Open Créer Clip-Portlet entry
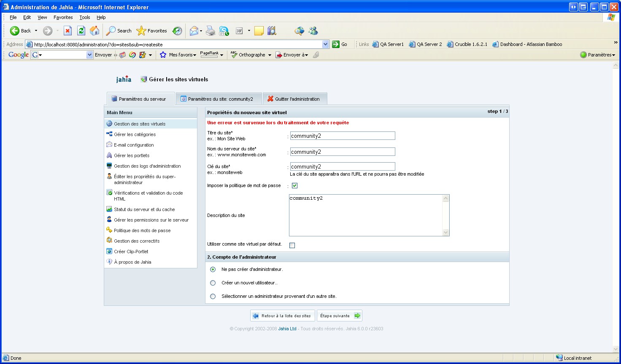The width and height of the screenshot is (621, 364). pyautogui.click(x=131, y=252)
